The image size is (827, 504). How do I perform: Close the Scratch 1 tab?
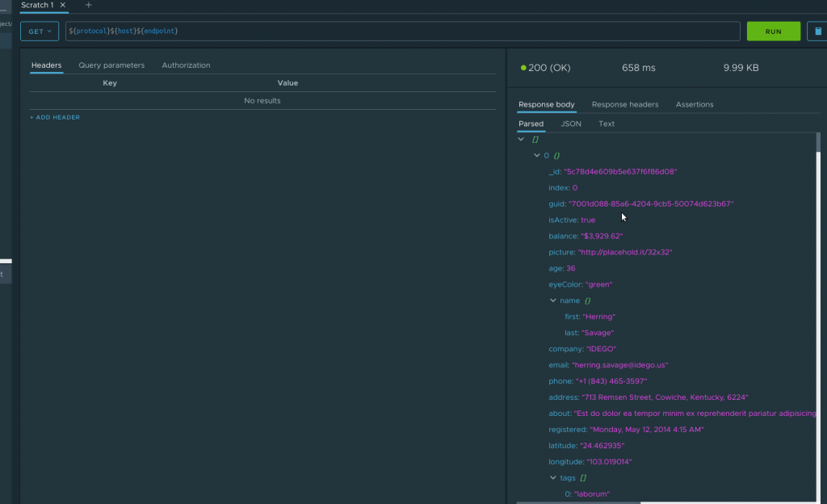coord(63,5)
